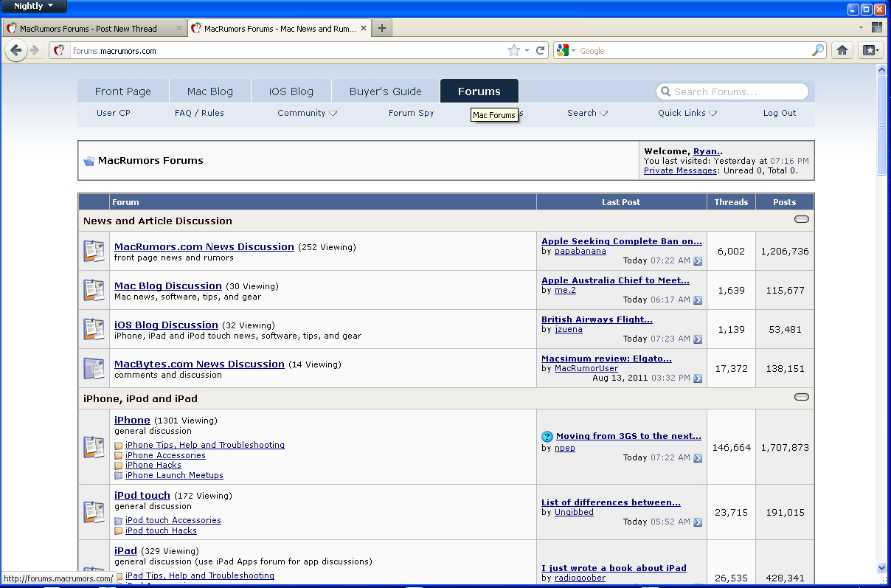Open new tab with plus button

click(x=381, y=28)
